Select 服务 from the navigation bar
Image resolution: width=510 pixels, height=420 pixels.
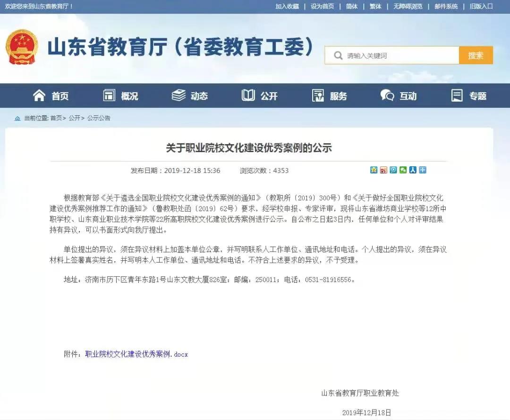pos(330,96)
